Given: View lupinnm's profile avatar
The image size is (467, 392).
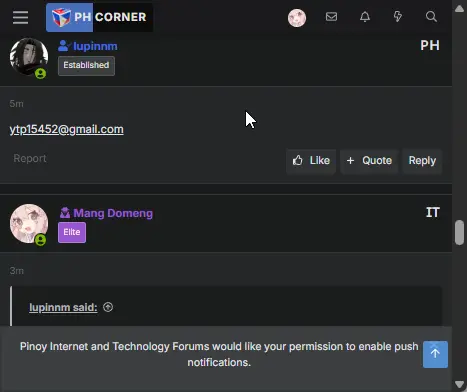Looking at the screenshot, I should pyautogui.click(x=29, y=57).
